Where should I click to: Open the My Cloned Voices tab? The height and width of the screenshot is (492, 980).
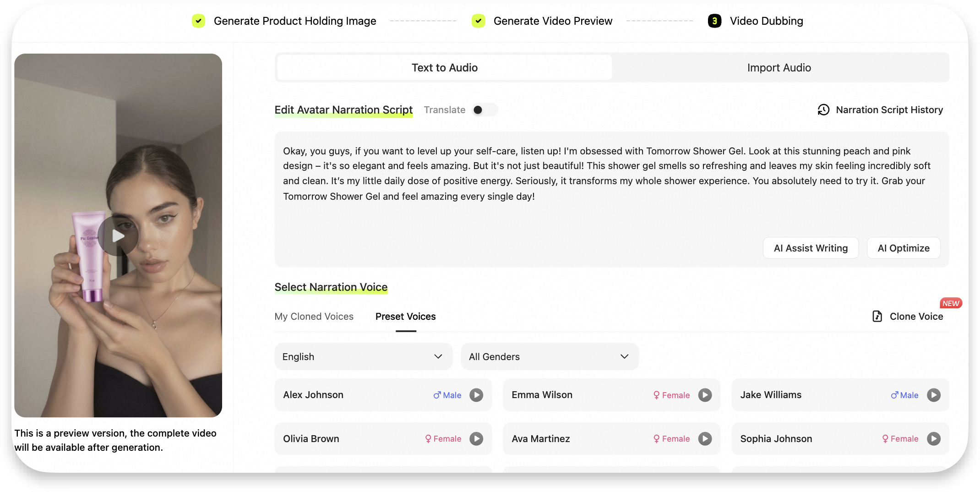pyautogui.click(x=314, y=316)
